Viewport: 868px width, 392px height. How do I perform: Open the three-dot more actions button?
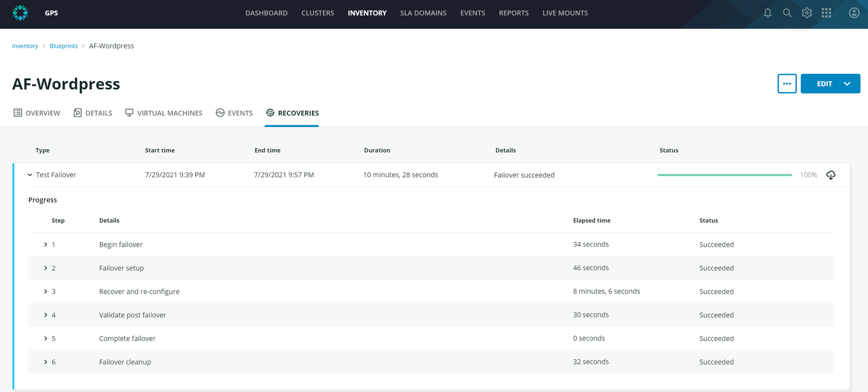787,83
